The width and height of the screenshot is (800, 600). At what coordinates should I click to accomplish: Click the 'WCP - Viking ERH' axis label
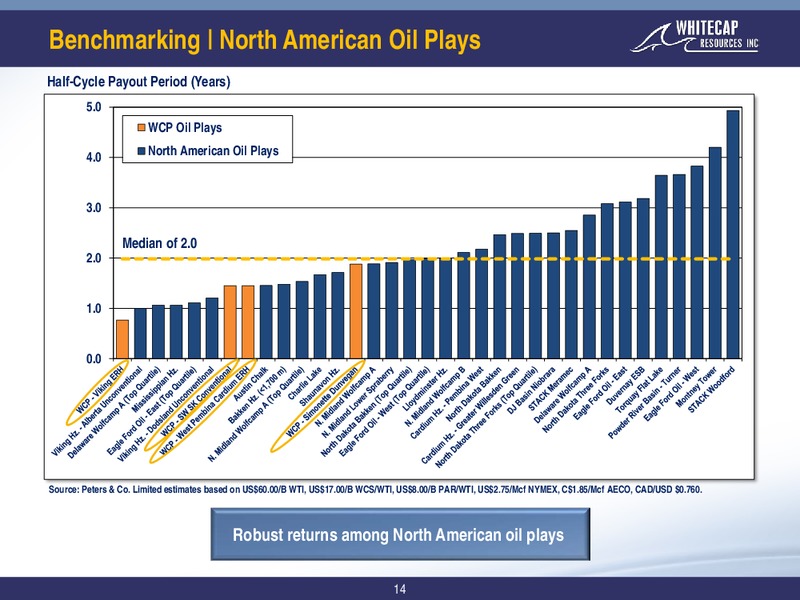[100, 389]
